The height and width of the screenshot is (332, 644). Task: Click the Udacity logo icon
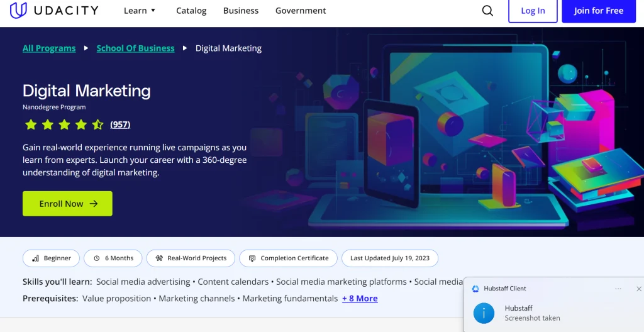pos(18,10)
